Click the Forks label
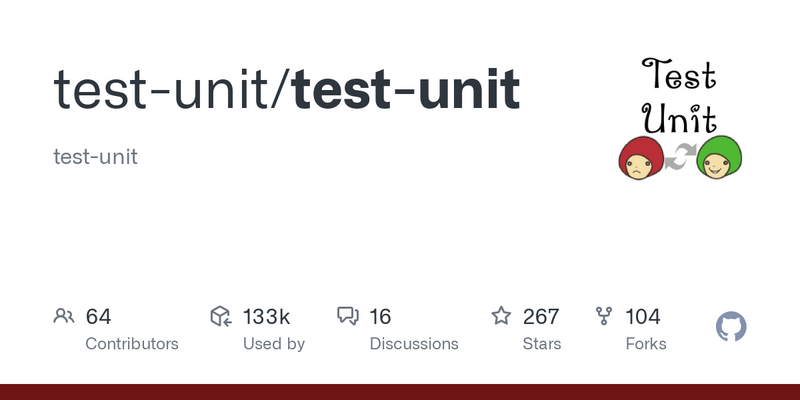This screenshot has width=800, height=400. click(x=645, y=344)
